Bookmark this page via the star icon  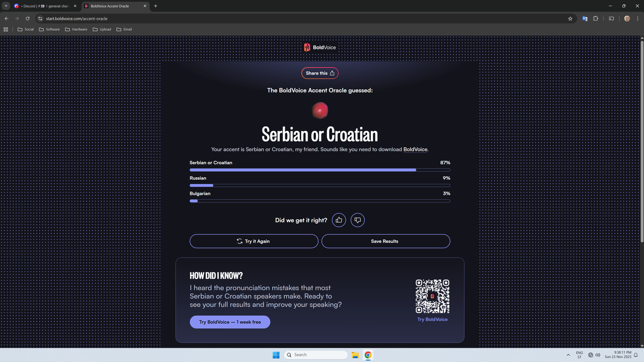(570, 18)
